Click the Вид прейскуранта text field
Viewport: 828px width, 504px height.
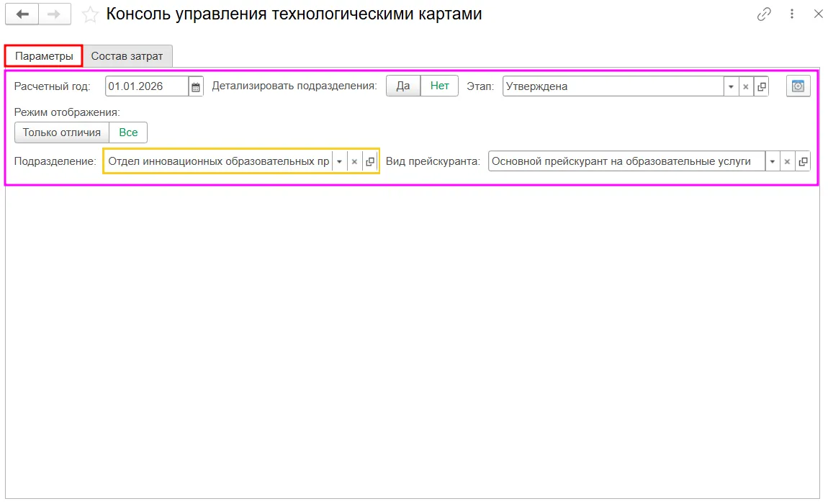[627, 162]
